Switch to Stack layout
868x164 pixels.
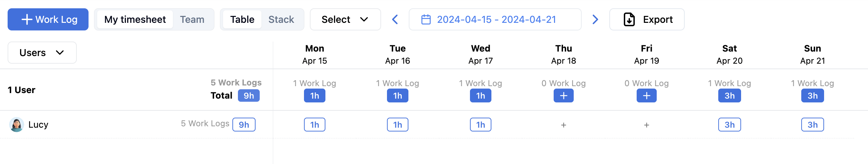(281, 20)
